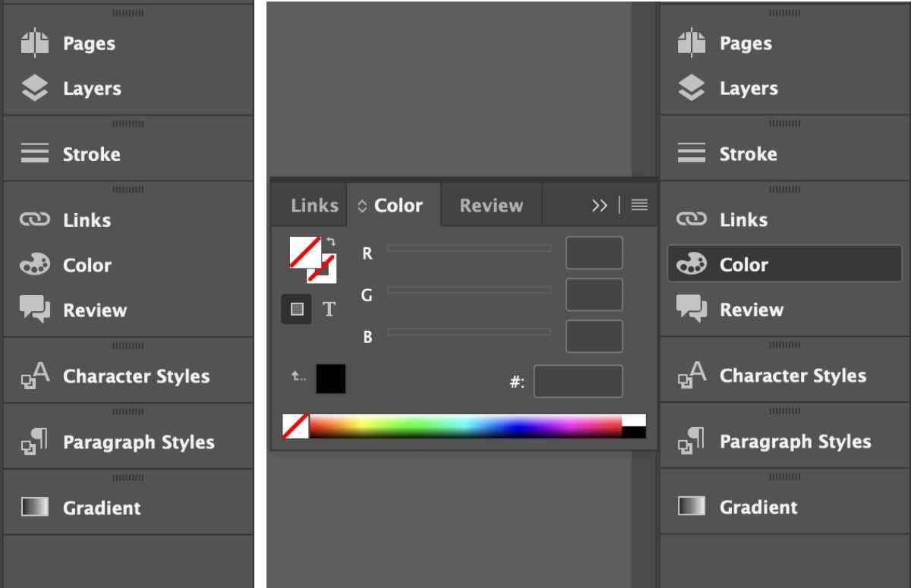Open the Stroke panel icon
Image resolution: width=911 pixels, height=588 pixels.
36,154
